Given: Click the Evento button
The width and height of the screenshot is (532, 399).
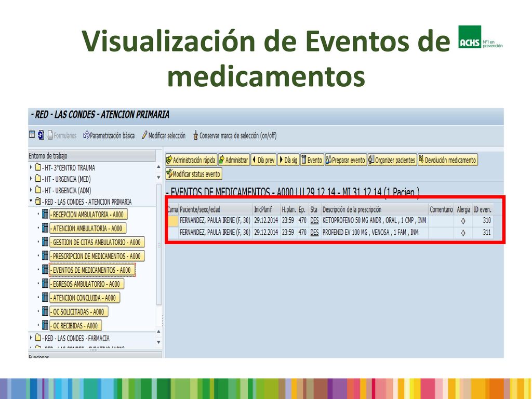Looking at the screenshot, I should tap(312, 160).
